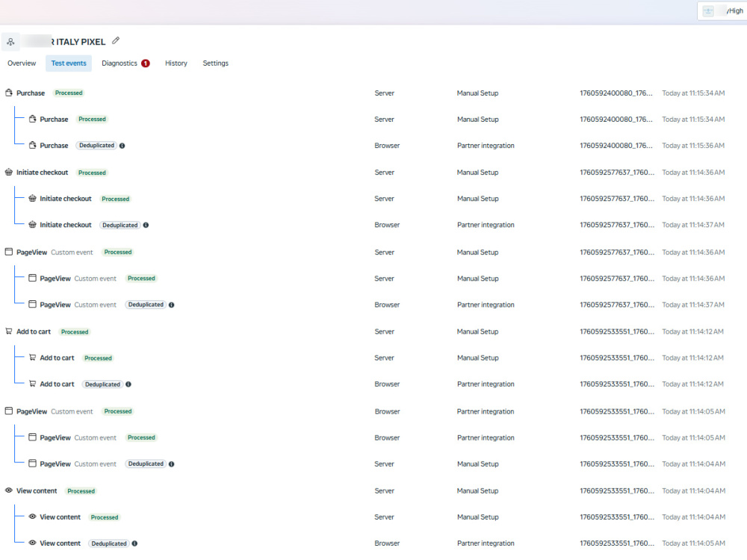Viewport: 747px width, 560px height.
Task: Click the shopping bag icon of top Purchase group
Action: pyautogui.click(x=8, y=93)
